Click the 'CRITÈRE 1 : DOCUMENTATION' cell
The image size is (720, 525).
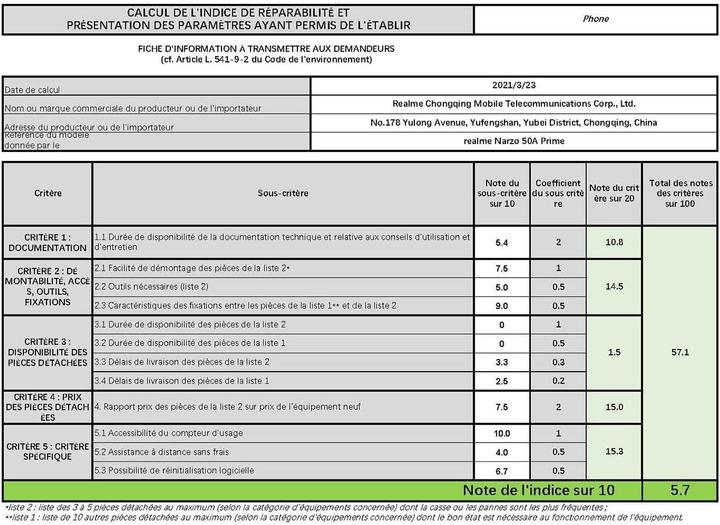pyautogui.click(x=48, y=241)
